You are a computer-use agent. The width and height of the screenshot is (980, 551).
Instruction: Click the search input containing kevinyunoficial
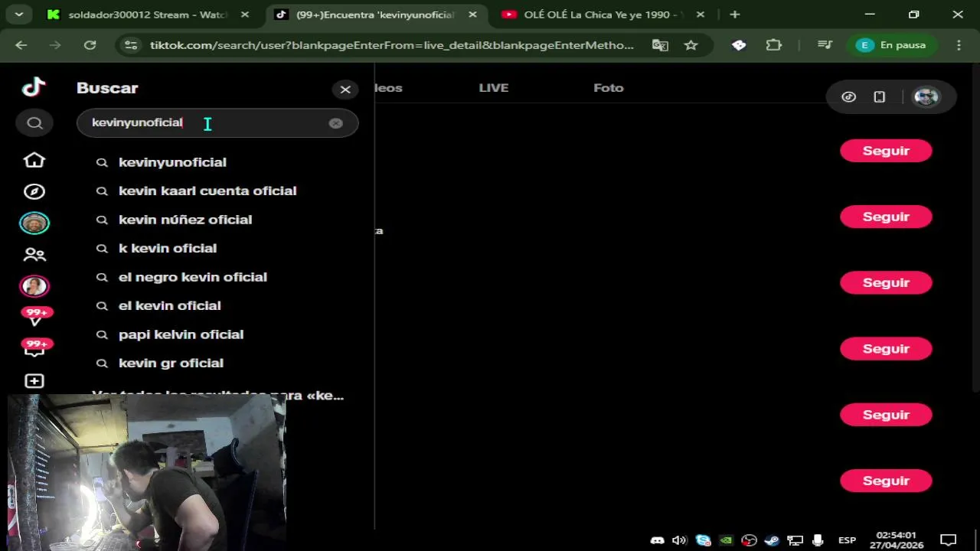pyautogui.click(x=217, y=123)
